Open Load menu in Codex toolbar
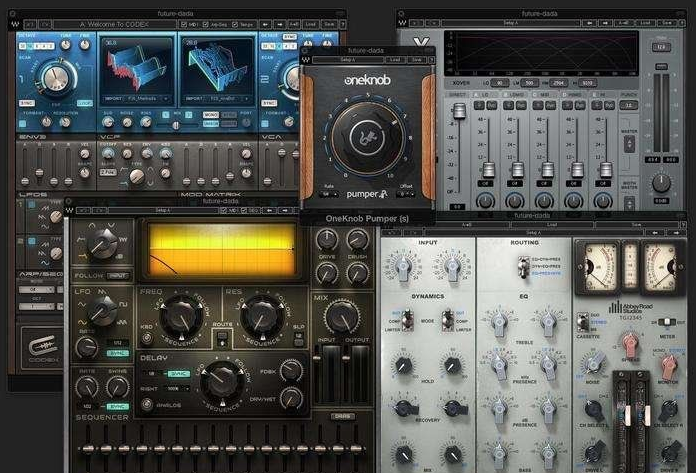 coord(311,24)
